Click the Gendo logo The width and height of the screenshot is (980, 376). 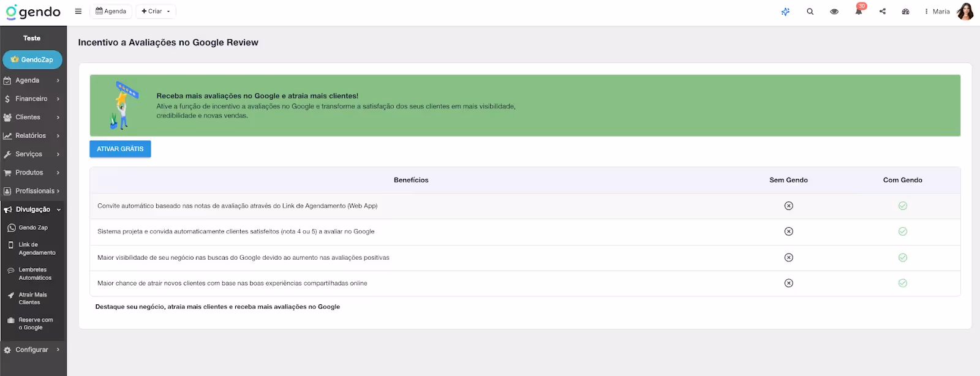pyautogui.click(x=33, y=12)
